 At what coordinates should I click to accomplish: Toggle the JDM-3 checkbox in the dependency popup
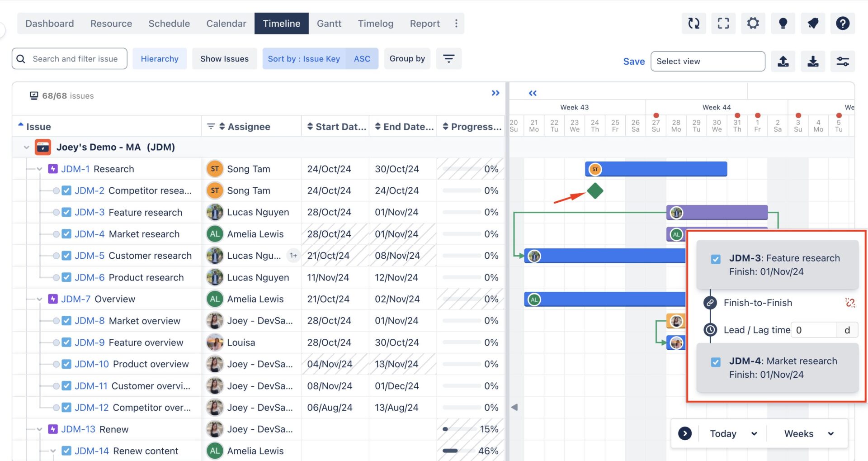point(716,259)
